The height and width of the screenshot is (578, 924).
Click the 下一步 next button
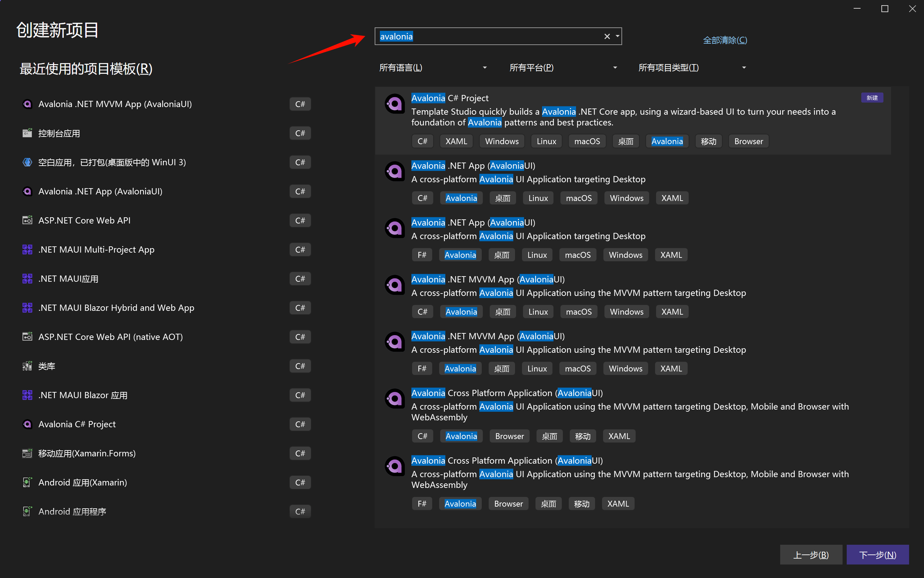[877, 555]
